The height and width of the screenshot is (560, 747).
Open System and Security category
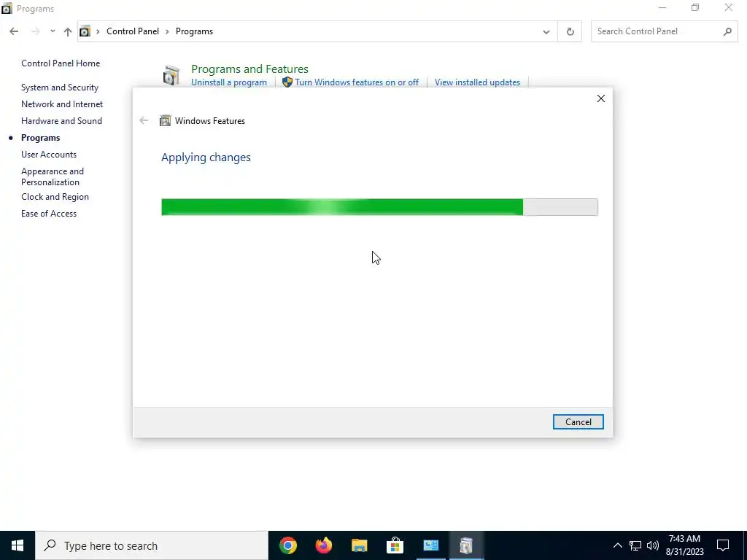(60, 87)
